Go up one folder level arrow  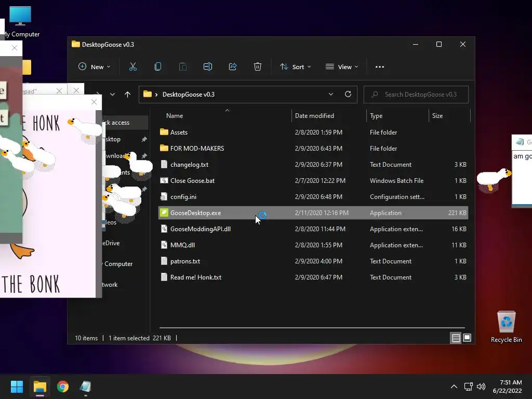pyautogui.click(x=127, y=95)
